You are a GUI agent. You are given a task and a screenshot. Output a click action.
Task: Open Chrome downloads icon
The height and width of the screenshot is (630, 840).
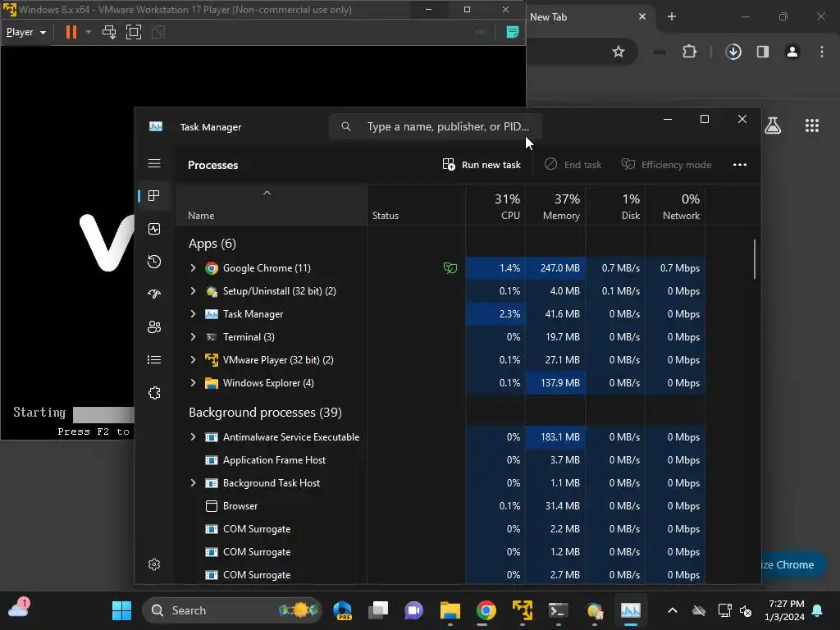click(x=733, y=52)
